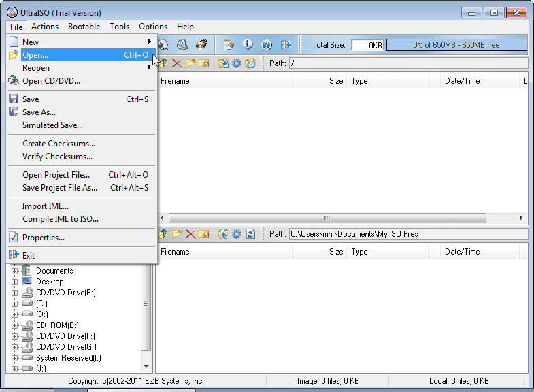Click the gear icon in upper pane toolbar
The width and height of the screenshot is (534, 392).
coord(236,63)
